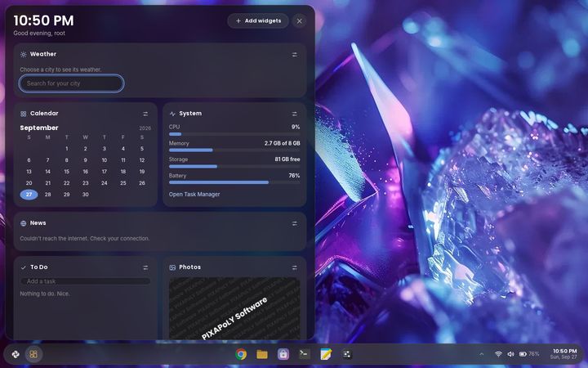The width and height of the screenshot is (588, 368).
Task: Open Wi-Fi network tray icon
Action: (498, 354)
